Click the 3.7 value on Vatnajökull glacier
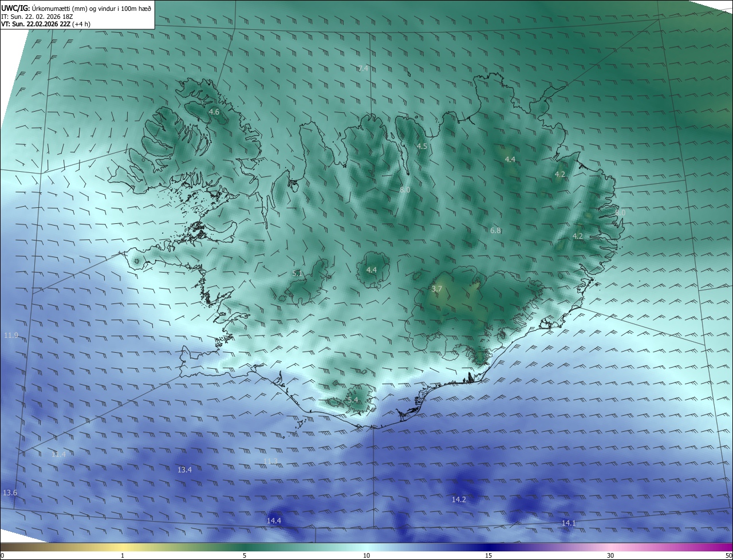 [x=437, y=289]
